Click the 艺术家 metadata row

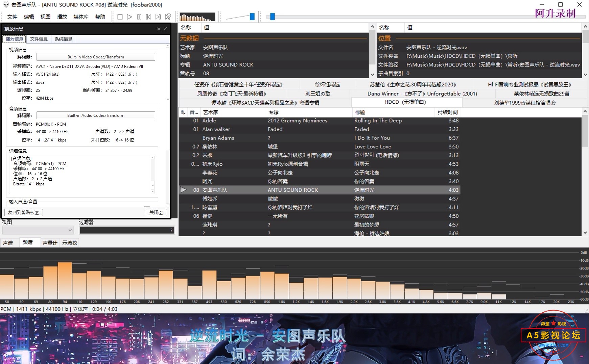273,48
